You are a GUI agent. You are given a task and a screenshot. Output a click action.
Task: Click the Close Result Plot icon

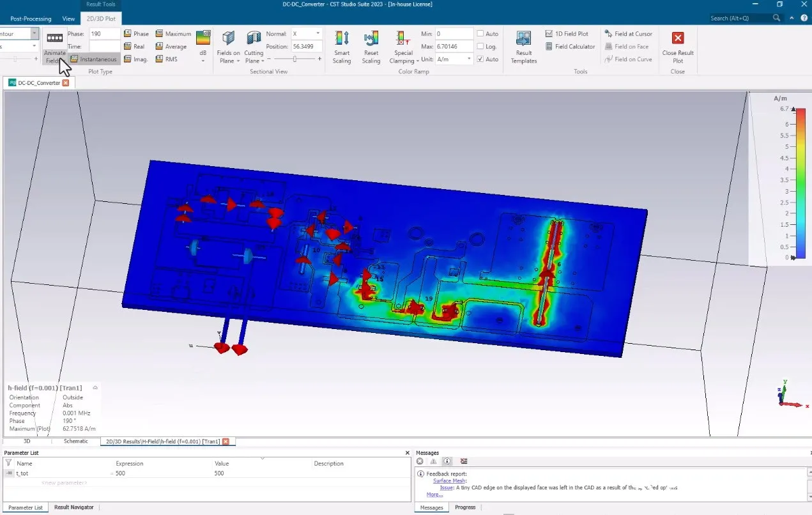click(678, 39)
